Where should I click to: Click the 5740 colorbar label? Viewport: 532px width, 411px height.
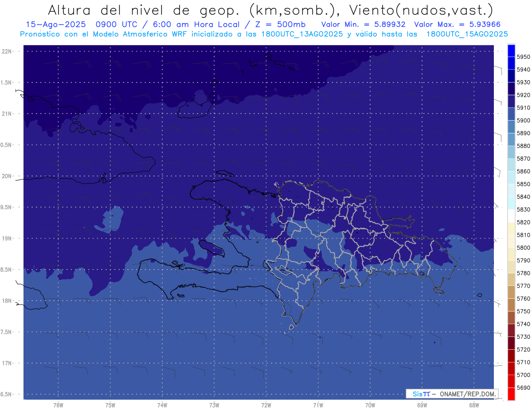(523, 324)
